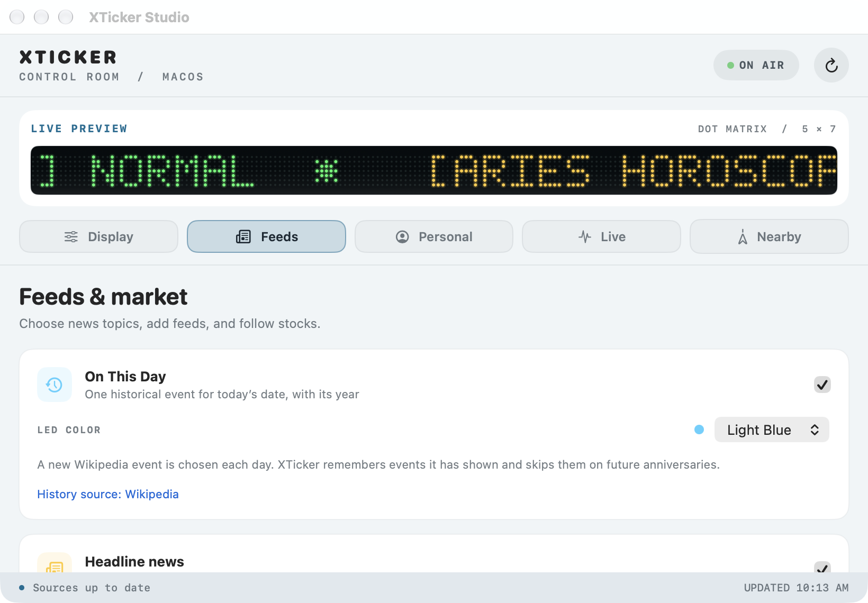
Task: Click the refresh icon button
Action: 831,65
